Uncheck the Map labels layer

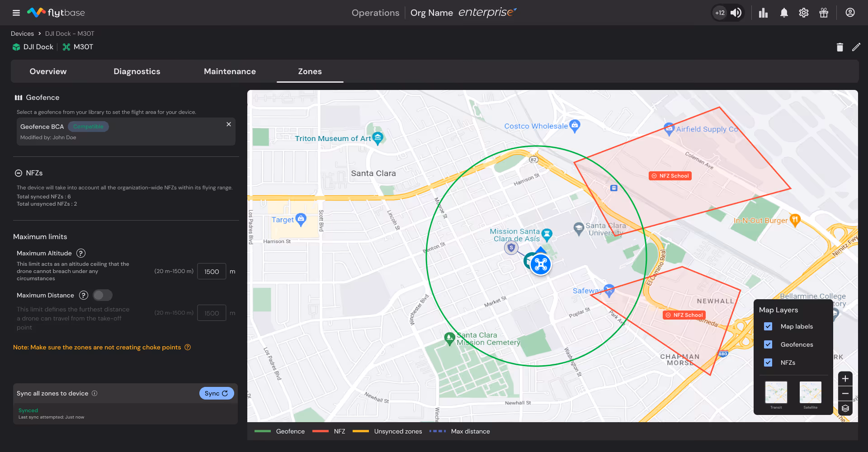pyautogui.click(x=768, y=326)
